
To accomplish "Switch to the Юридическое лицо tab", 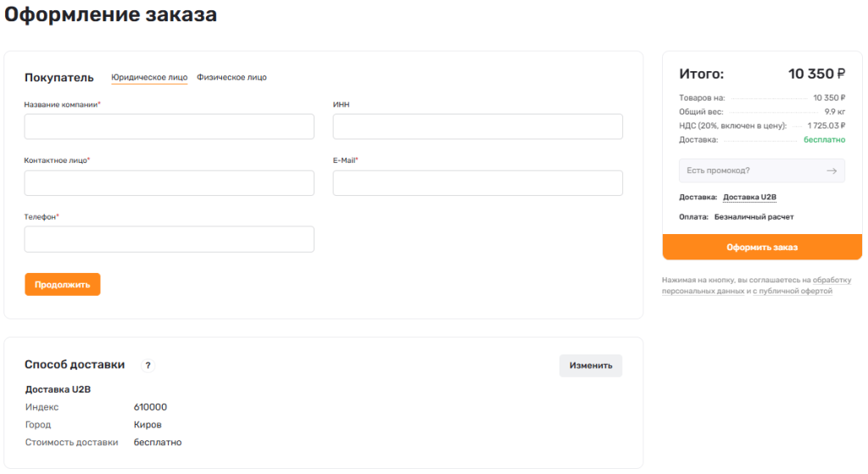I will (149, 77).
